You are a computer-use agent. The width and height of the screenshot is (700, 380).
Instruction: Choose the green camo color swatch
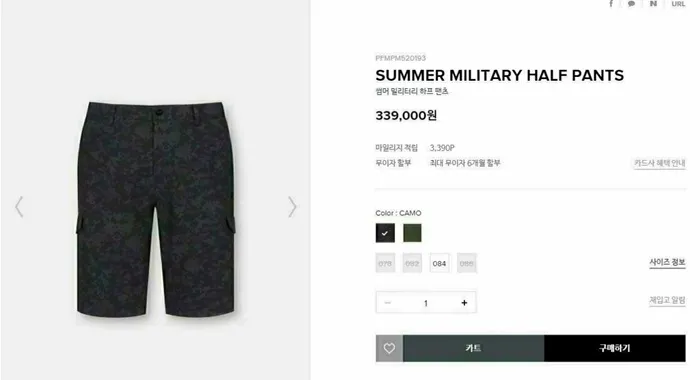pos(412,233)
